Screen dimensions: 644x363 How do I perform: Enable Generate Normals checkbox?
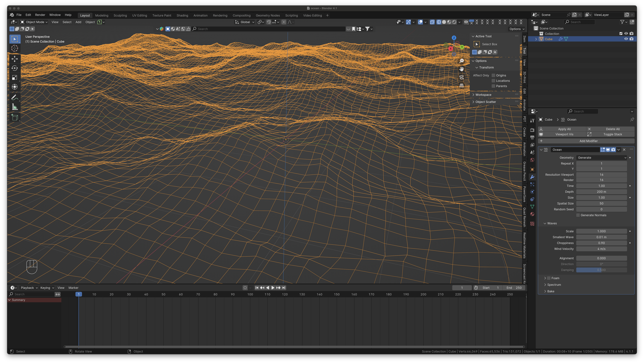point(578,215)
